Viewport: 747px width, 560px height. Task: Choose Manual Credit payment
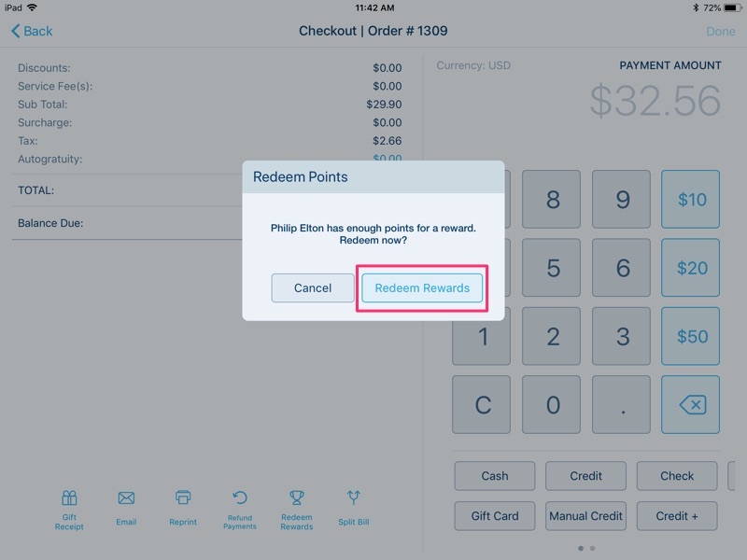click(585, 516)
